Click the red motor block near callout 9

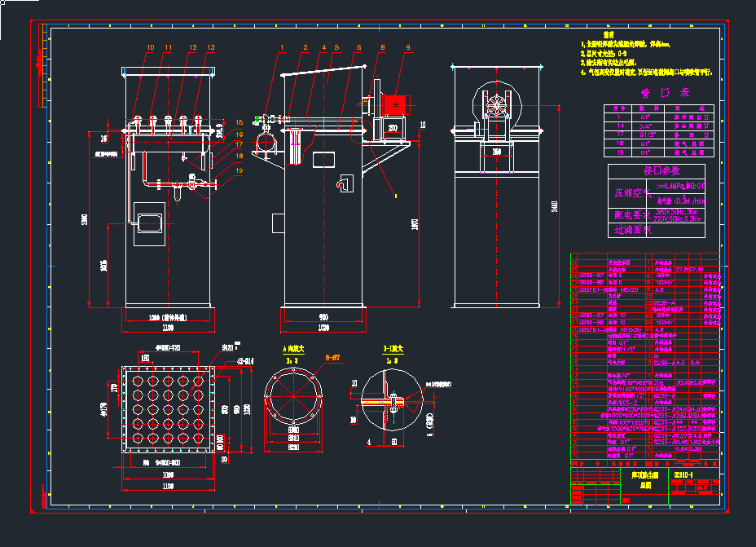(396, 104)
